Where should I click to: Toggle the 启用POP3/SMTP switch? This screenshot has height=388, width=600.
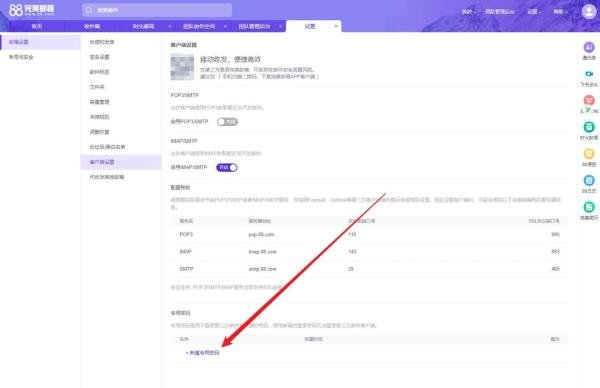[x=227, y=122]
